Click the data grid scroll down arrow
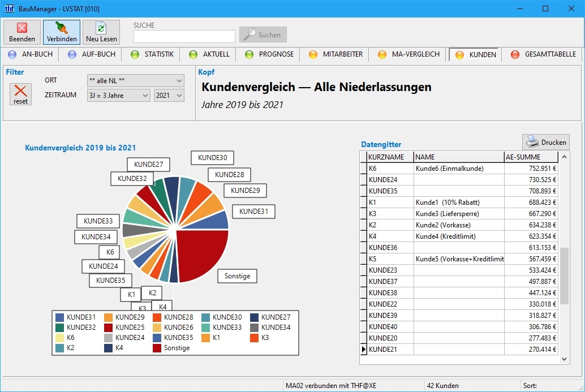The width and height of the screenshot is (585, 392). point(565,359)
